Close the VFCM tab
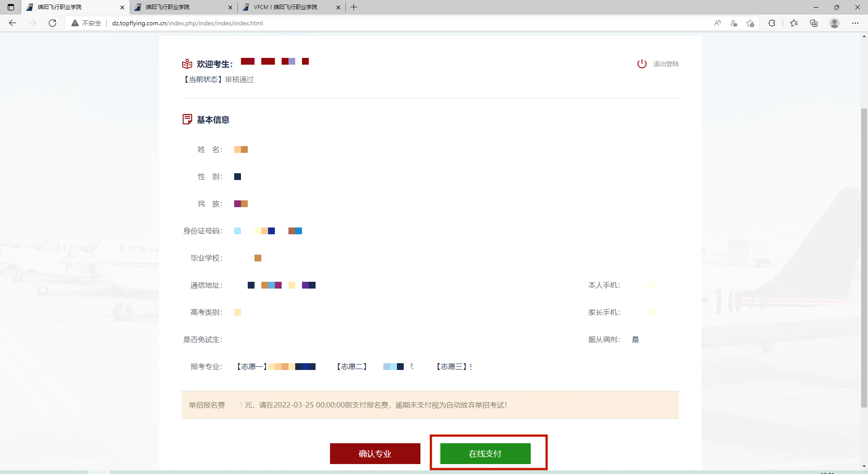The height and width of the screenshot is (474, 868). [338, 7]
